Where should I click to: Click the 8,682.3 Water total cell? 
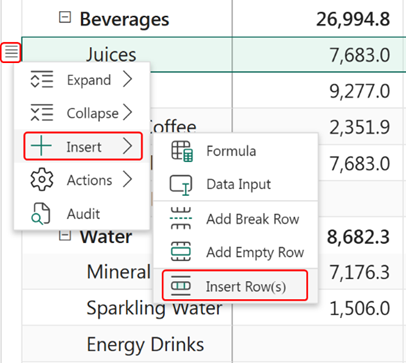(x=358, y=237)
